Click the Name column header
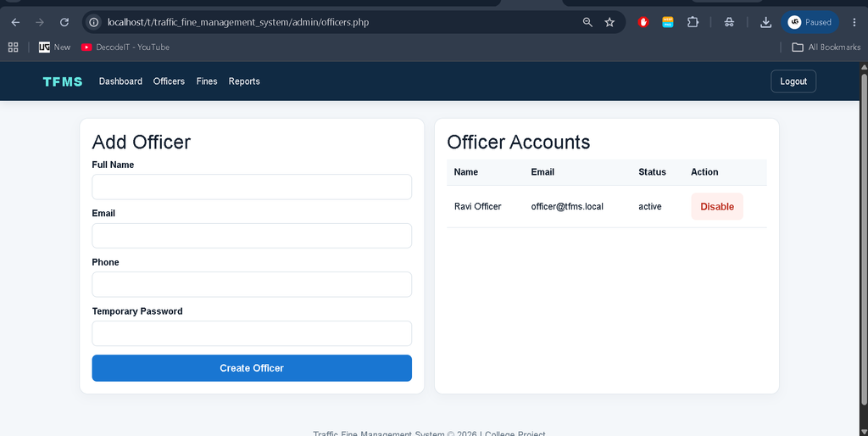The image size is (868, 436). pyautogui.click(x=466, y=172)
